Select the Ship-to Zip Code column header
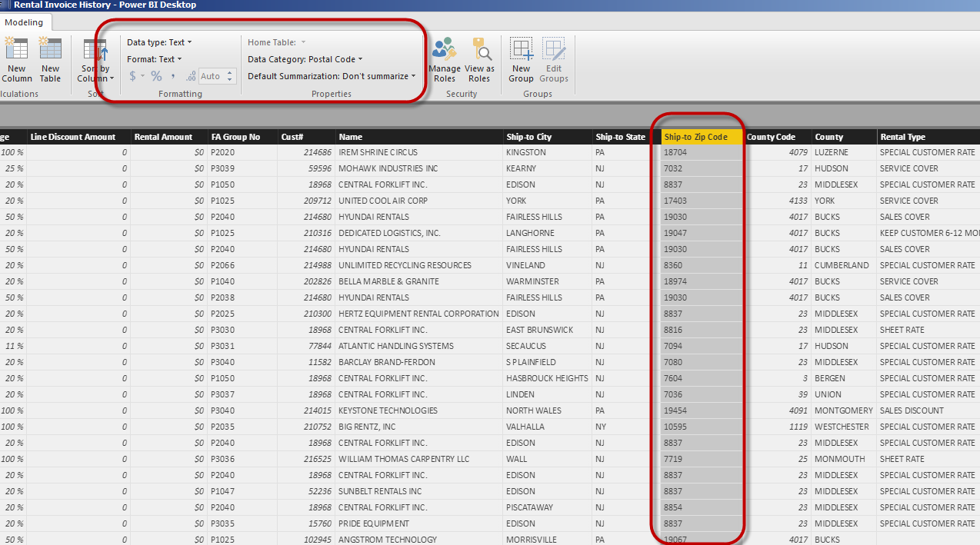 coord(702,137)
